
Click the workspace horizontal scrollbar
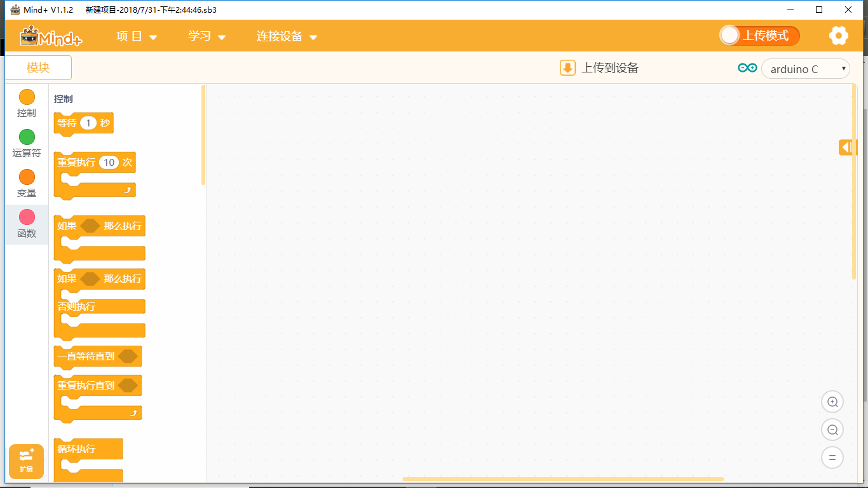point(563,479)
